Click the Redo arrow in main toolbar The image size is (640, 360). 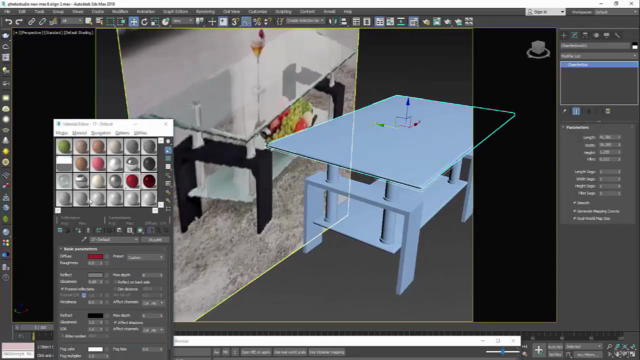coord(19,22)
